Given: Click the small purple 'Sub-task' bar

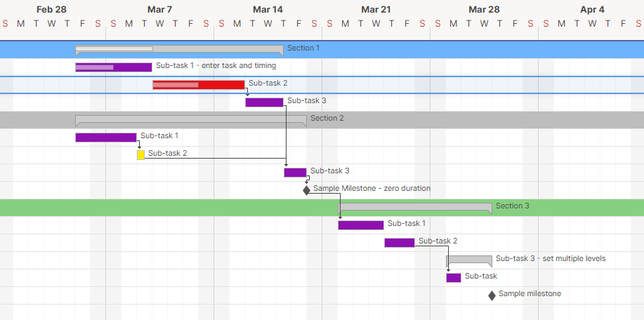Looking at the screenshot, I should 454,278.
